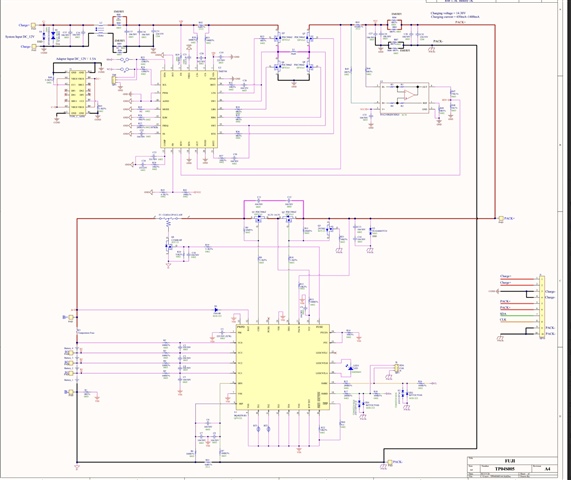This screenshot has width=571, height=480.
Task: Select the top-left MOSFET of the charger bridge
Action: 278,38
